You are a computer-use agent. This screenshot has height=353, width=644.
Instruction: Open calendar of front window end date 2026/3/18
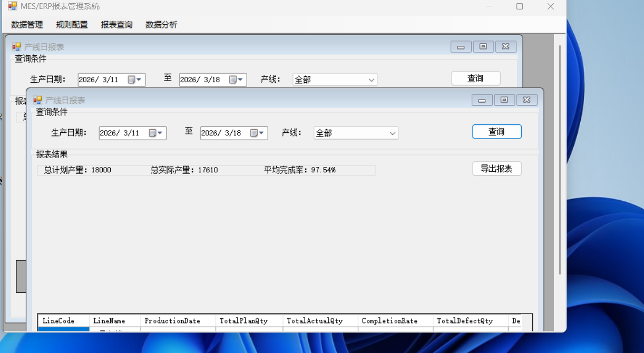pyautogui.click(x=258, y=133)
